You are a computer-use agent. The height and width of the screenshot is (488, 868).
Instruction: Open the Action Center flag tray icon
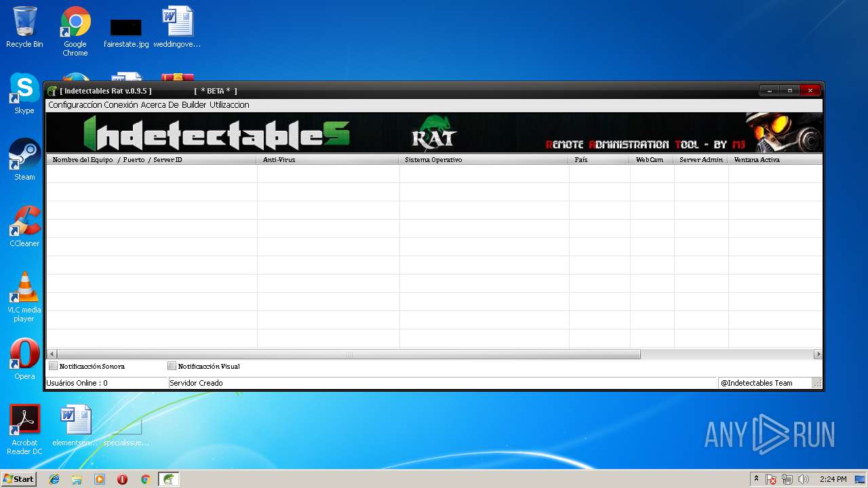[x=772, y=479]
